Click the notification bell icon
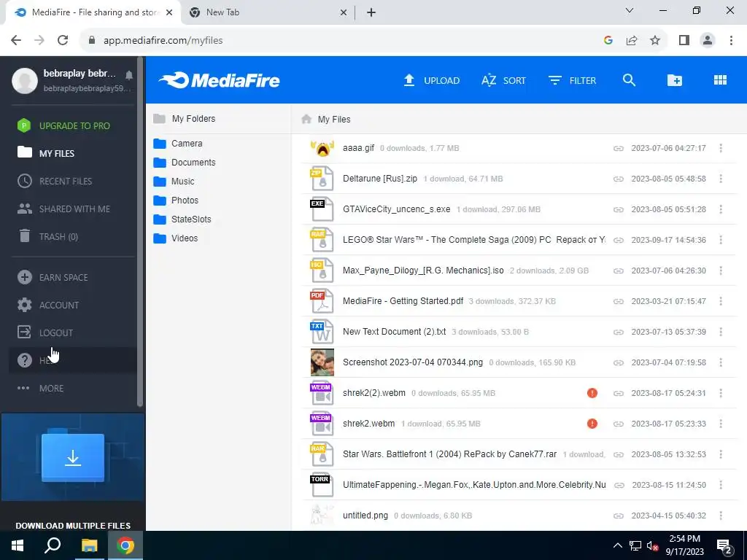 click(129, 75)
